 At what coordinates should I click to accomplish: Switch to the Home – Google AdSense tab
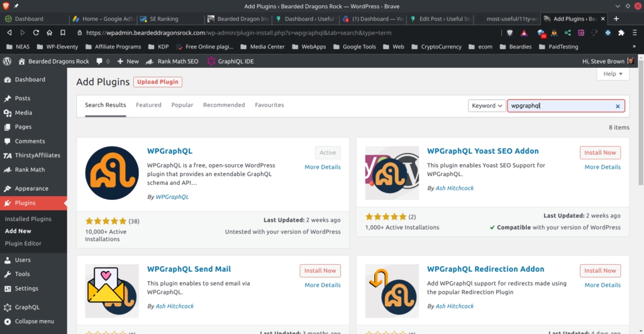(103, 19)
